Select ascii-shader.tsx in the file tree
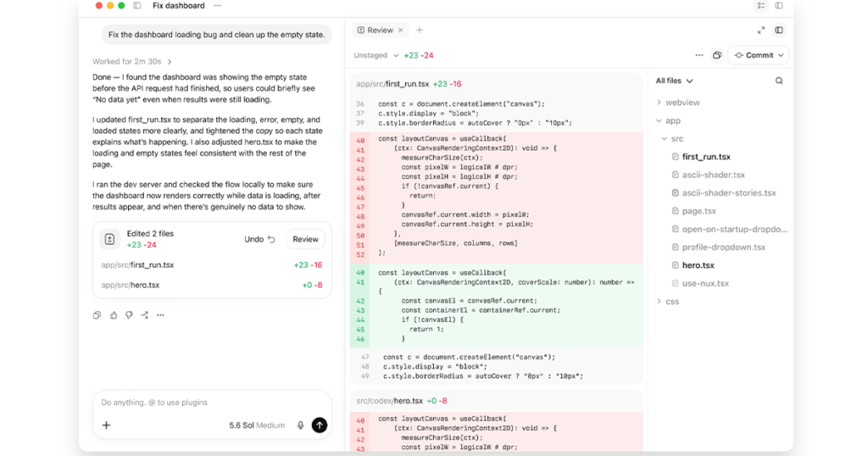868x456 pixels. pyautogui.click(x=714, y=175)
